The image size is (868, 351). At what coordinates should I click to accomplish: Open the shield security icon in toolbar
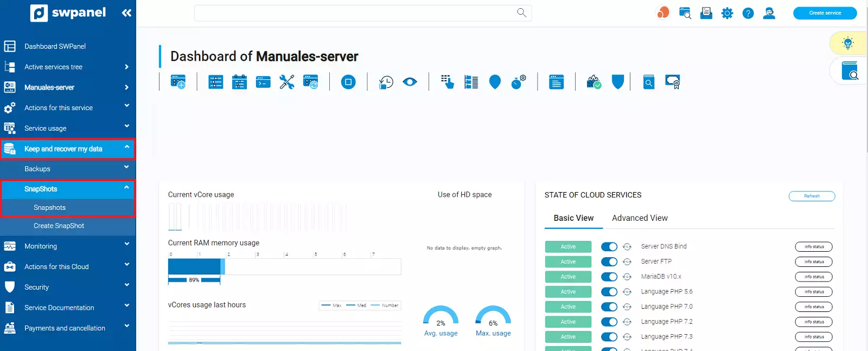(x=617, y=82)
